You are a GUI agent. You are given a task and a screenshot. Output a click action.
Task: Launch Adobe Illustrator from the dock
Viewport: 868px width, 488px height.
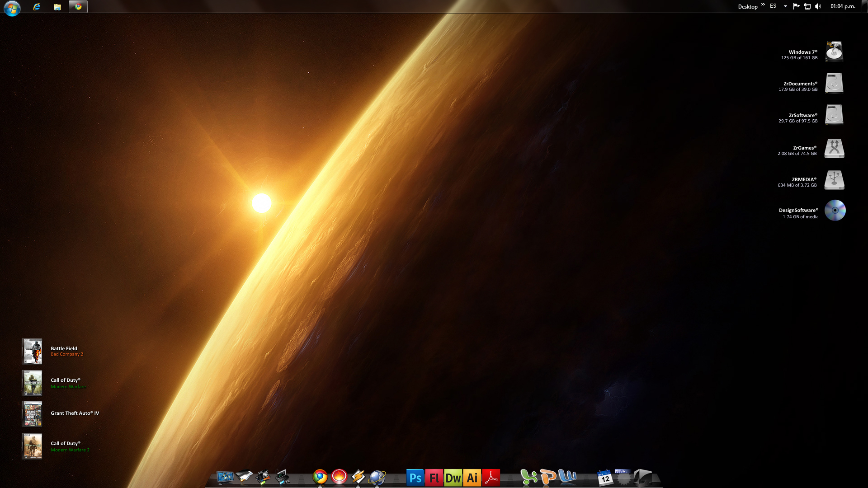(472, 478)
